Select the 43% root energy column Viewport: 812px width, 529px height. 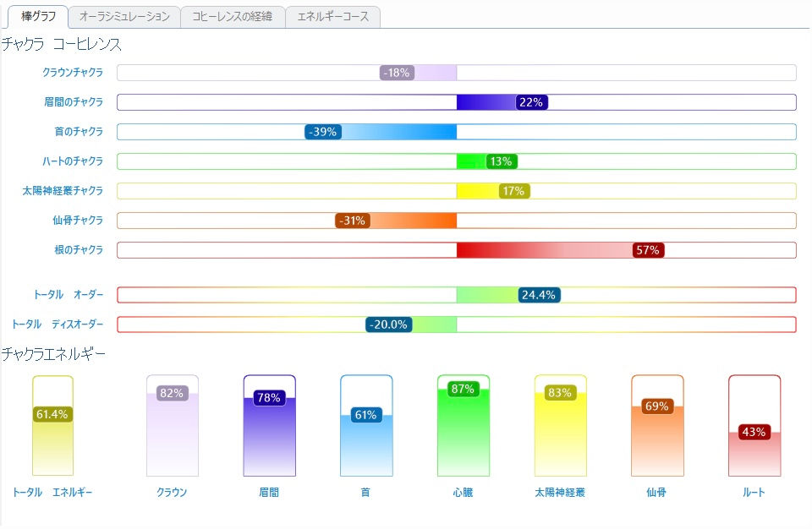pos(754,425)
